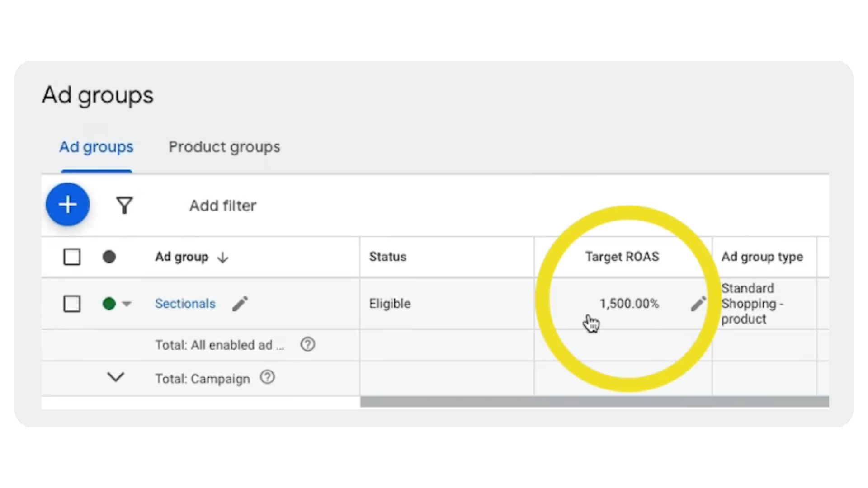Click the Status column header
868x488 pixels.
tap(387, 257)
